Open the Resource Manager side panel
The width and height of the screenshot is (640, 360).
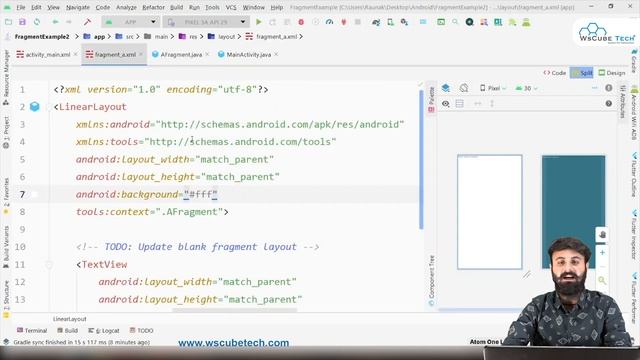pyautogui.click(x=6, y=78)
